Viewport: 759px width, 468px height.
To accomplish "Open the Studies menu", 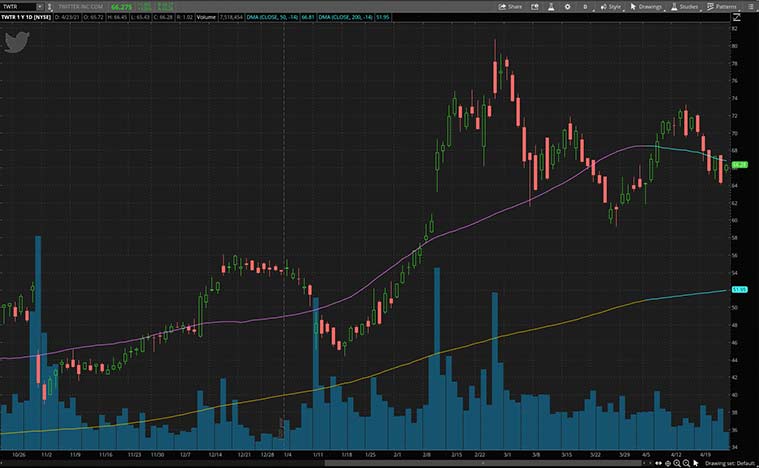I will tap(684, 7).
